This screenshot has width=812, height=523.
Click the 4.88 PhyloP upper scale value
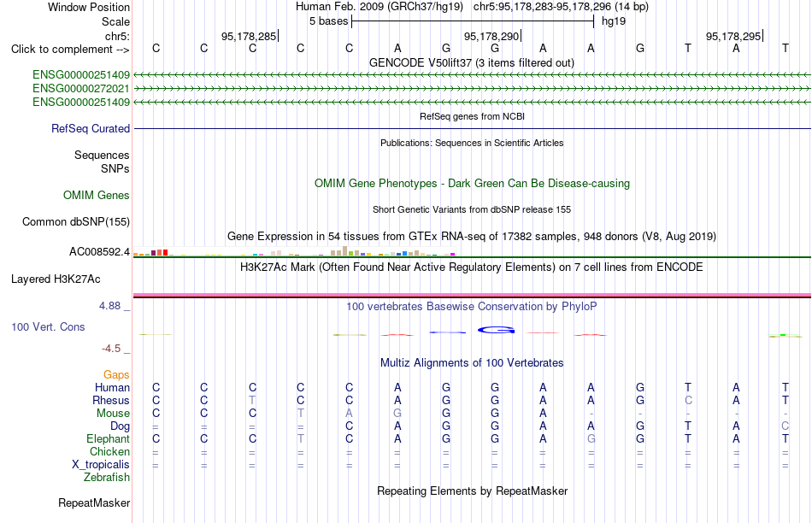click(109, 306)
